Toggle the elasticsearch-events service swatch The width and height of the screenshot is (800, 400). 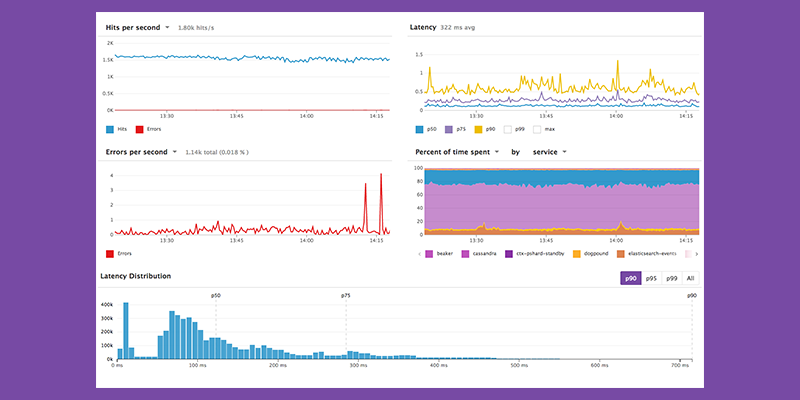coord(620,254)
